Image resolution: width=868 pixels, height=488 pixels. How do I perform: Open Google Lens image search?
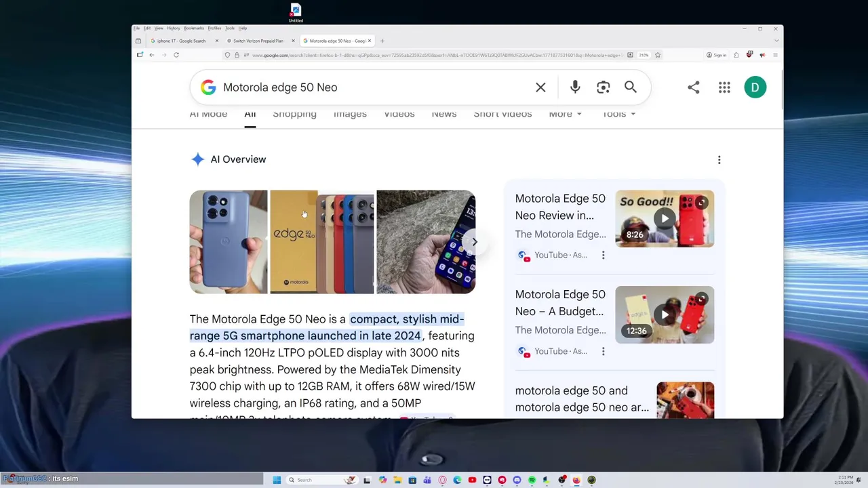[x=603, y=87]
